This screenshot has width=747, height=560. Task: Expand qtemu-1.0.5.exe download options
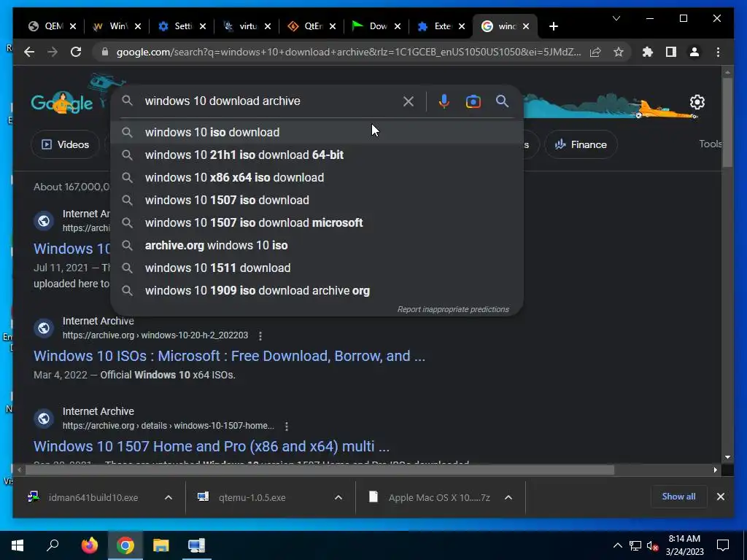(338, 497)
